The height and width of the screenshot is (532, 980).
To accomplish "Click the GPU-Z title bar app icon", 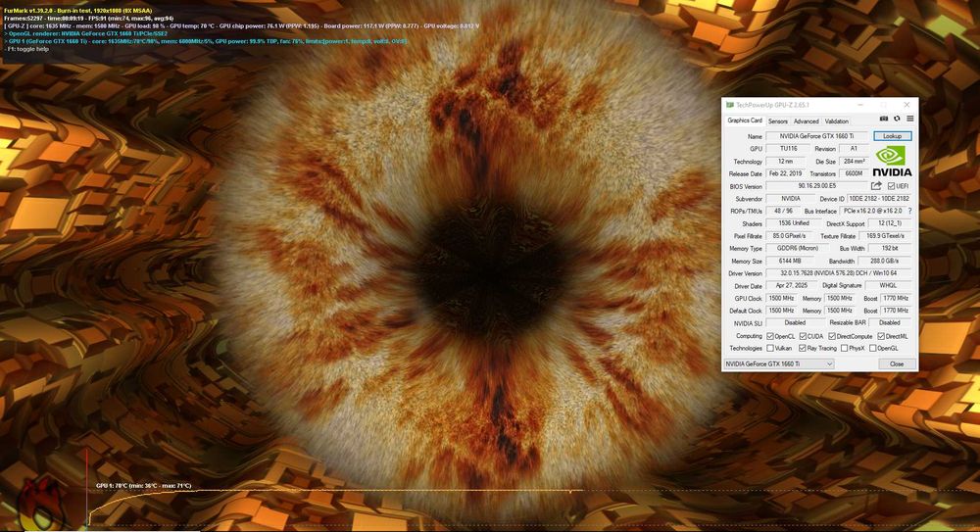I will point(729,105).
